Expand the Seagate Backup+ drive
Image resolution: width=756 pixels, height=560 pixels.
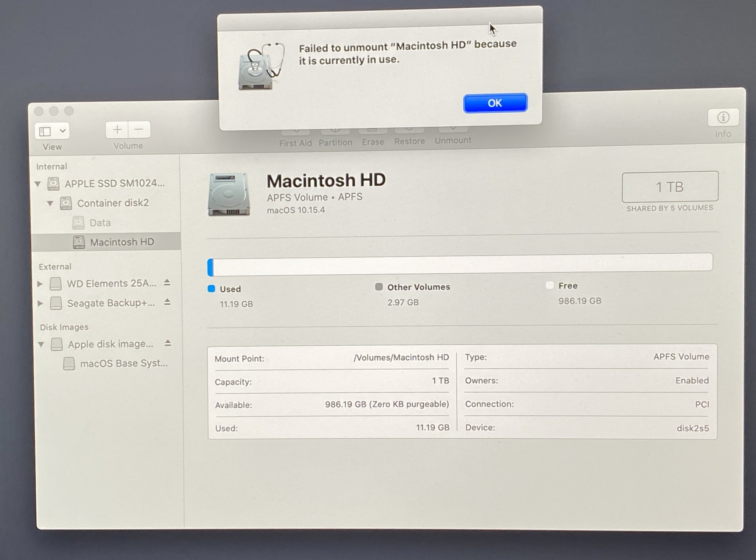(x=40, y=303)
